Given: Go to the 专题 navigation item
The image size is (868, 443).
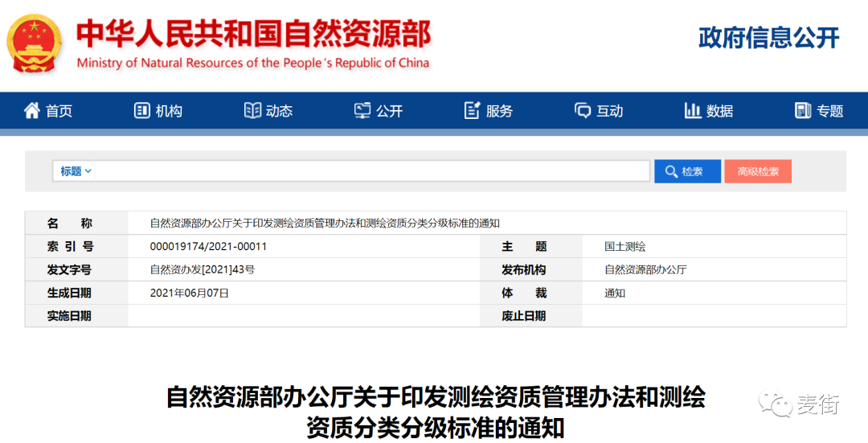Looking at the screenshot, I should pyautogui.click(x=819, y=111).
